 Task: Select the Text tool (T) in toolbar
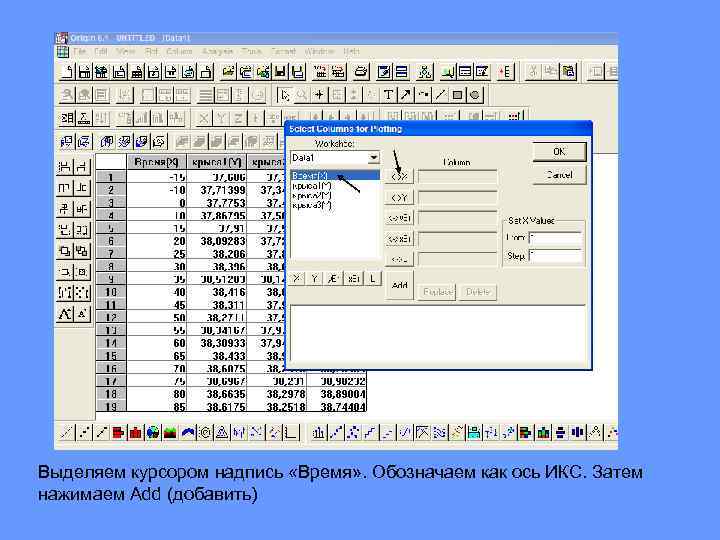coord(388,95)
